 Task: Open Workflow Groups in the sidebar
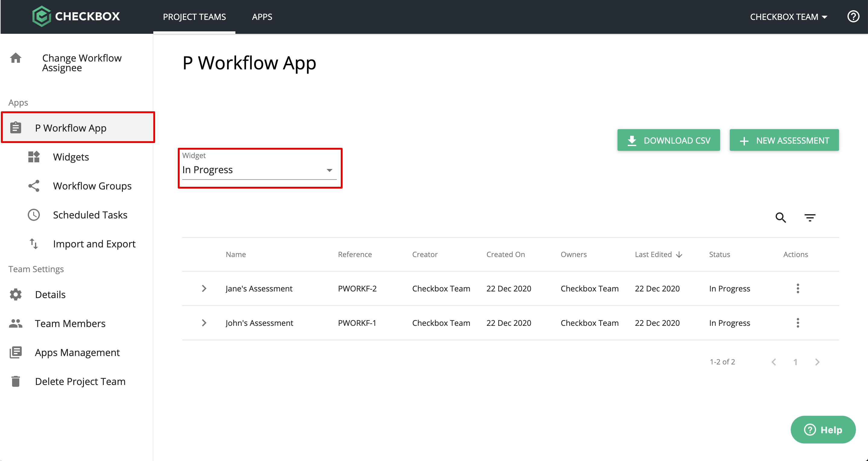(x=92, y=186)
